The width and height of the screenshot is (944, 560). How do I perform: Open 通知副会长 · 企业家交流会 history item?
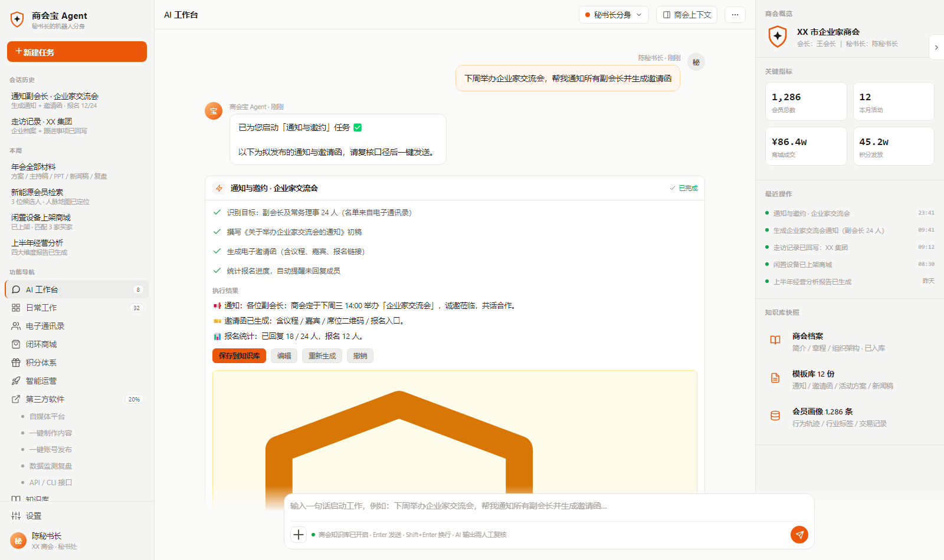[77, 100]
